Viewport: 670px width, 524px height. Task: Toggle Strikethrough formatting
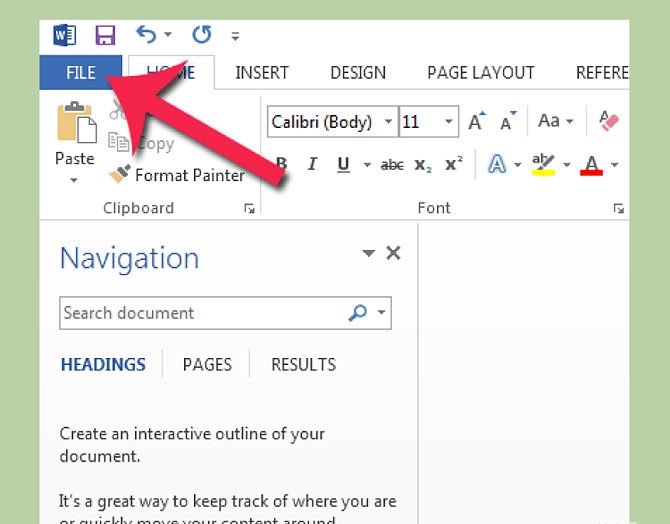(x=392, y=165)
